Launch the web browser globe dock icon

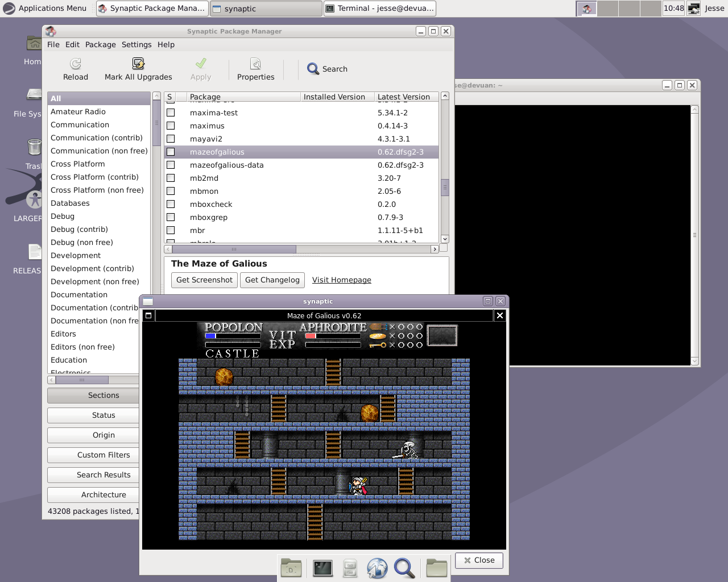pos(377,568)
